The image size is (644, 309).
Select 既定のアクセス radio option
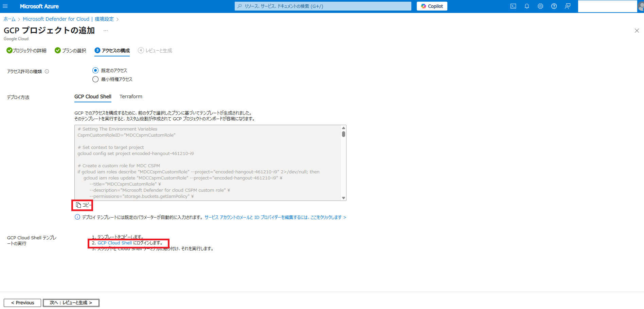95,70
